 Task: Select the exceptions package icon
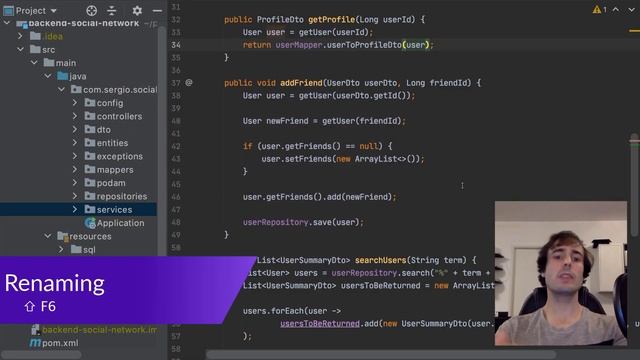click(90, 156)
